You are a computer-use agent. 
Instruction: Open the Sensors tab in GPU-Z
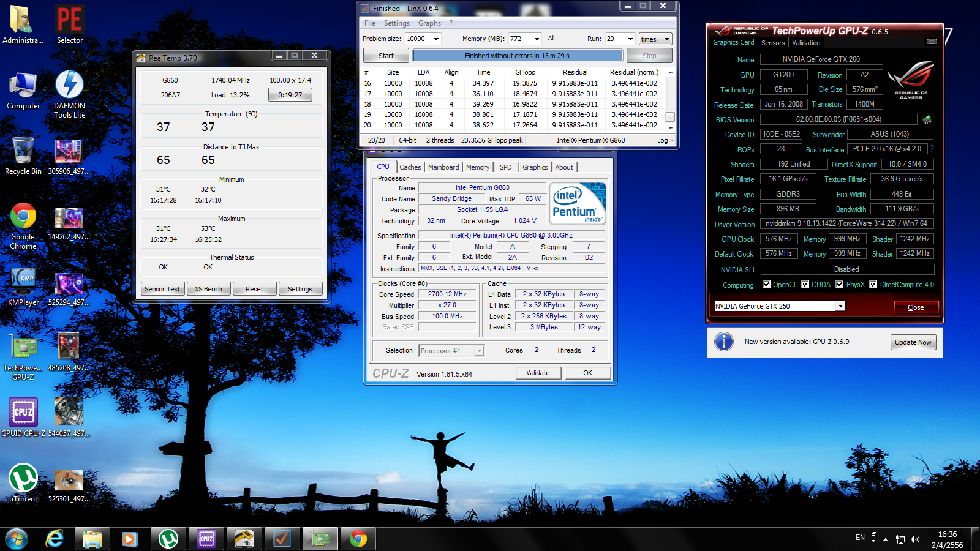(773, 43)
